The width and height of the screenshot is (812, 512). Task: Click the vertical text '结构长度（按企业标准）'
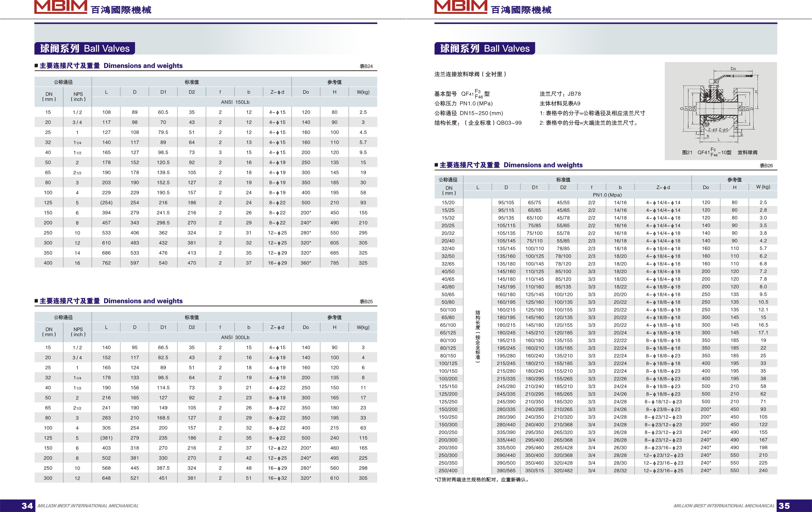click(477, 336)
